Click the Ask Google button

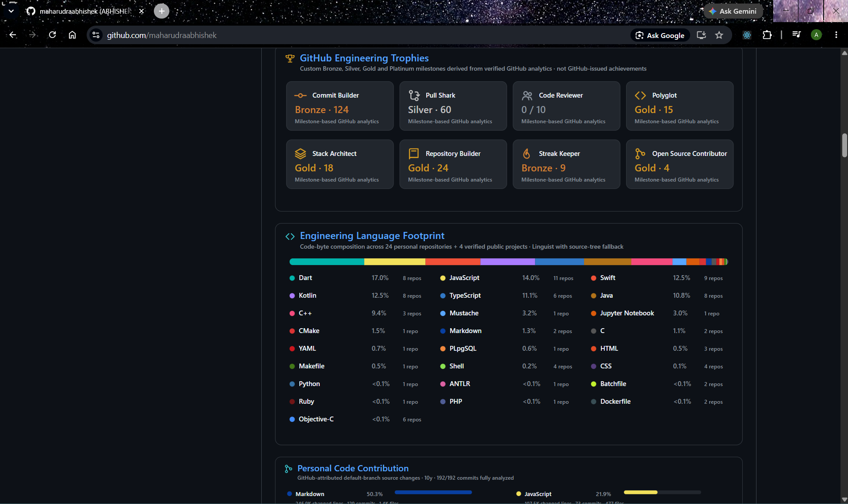click(660, 35)
